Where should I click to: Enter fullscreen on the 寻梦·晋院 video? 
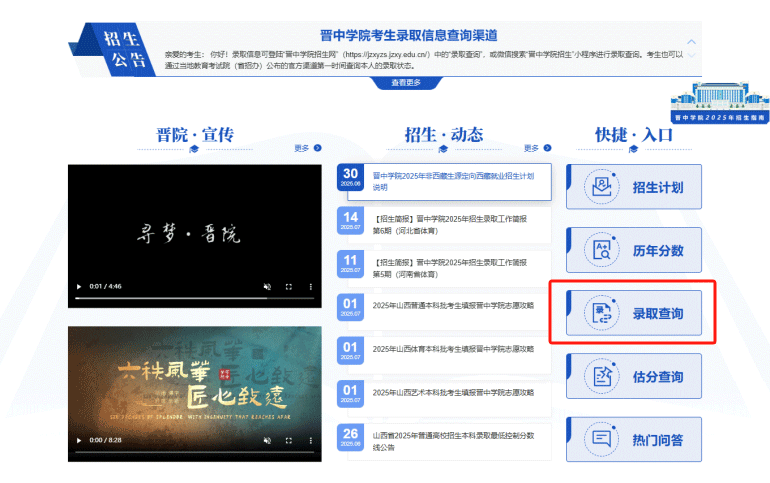pos(289,287)
